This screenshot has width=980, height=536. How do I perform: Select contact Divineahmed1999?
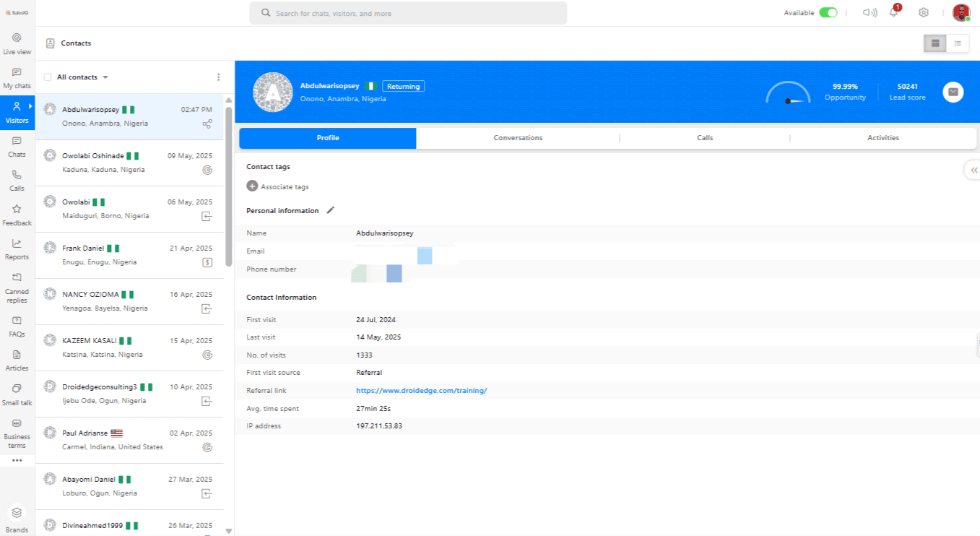coord(130,523)
